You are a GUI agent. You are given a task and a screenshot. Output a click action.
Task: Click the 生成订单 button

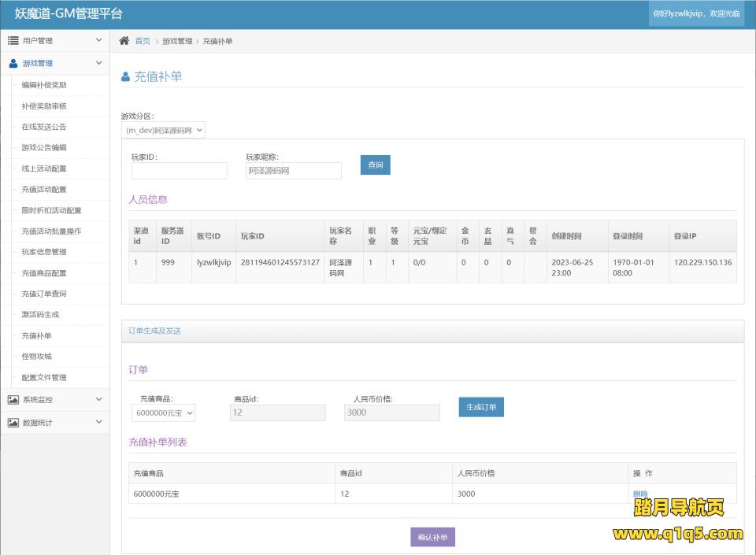(x=481, y=407)
